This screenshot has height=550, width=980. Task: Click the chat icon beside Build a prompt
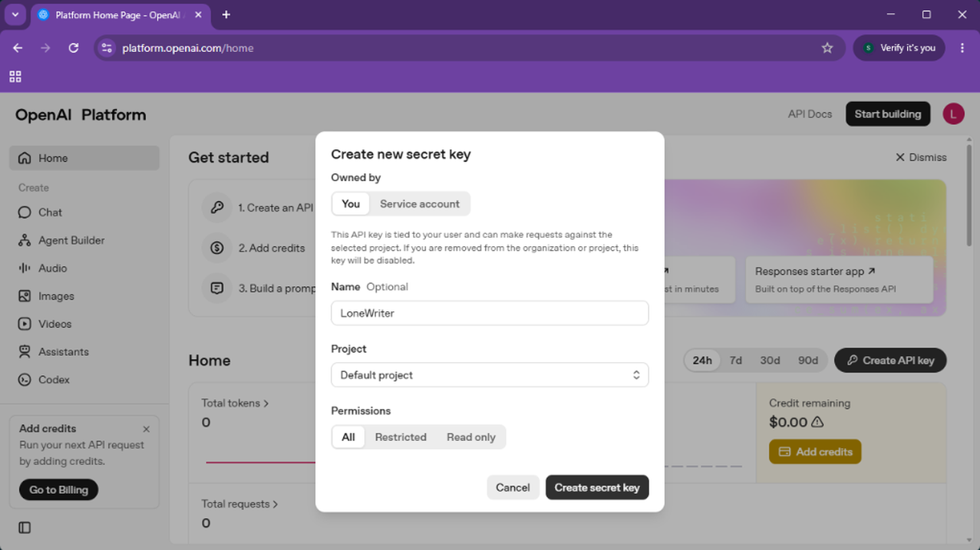[x=217, y=288]
